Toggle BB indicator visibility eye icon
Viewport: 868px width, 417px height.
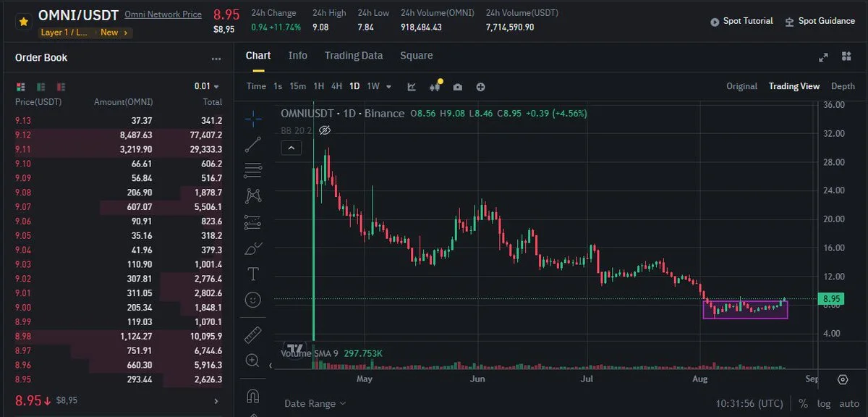point(324,130)
